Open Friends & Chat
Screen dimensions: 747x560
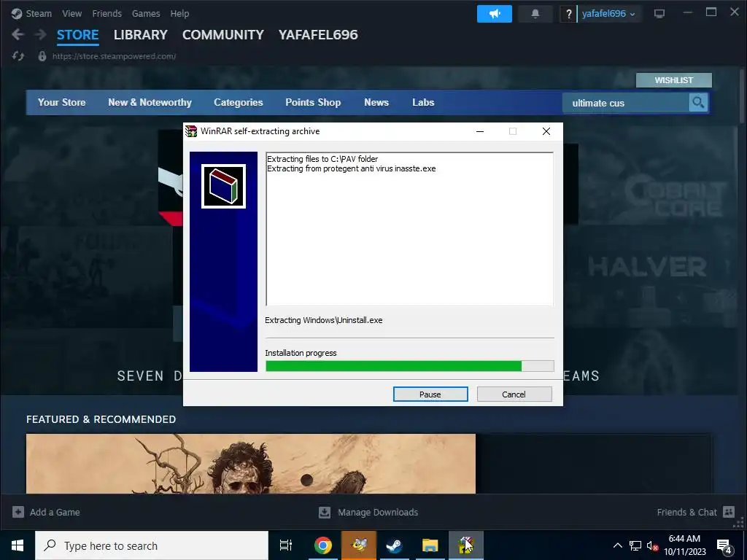686,513
